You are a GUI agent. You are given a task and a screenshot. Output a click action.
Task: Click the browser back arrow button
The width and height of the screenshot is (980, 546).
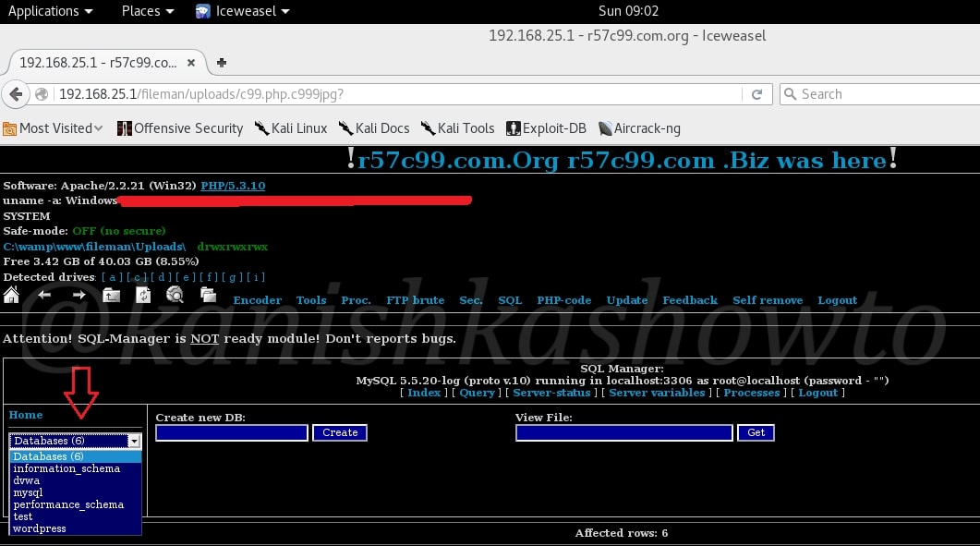tap(17, 94)
